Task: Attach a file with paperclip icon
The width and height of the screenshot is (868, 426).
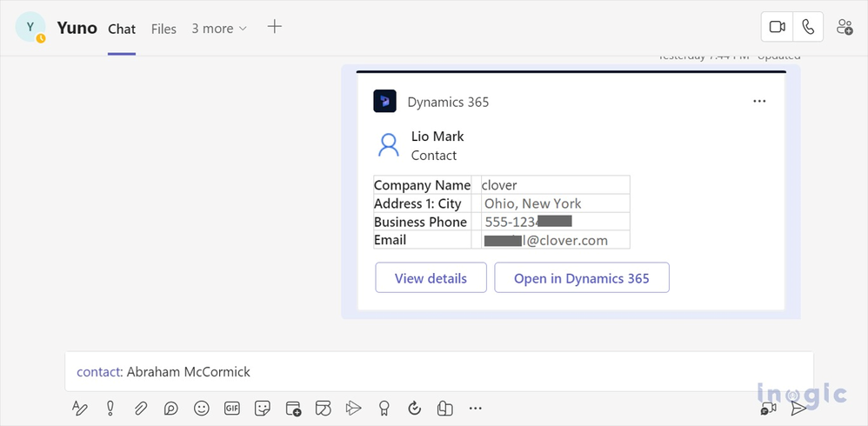Action: [x=141, y=409]
